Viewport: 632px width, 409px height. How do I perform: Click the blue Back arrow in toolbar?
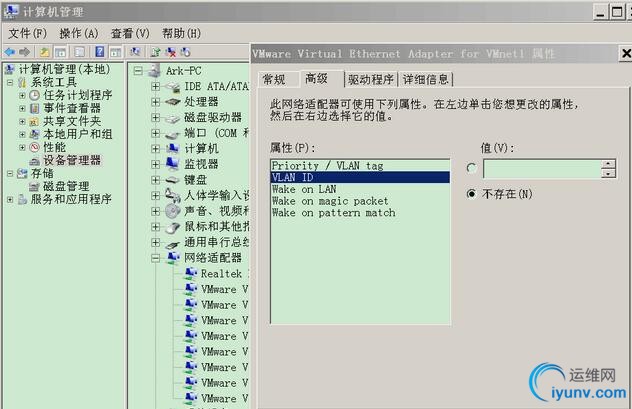pyautogui.click(x=10, y=52)
